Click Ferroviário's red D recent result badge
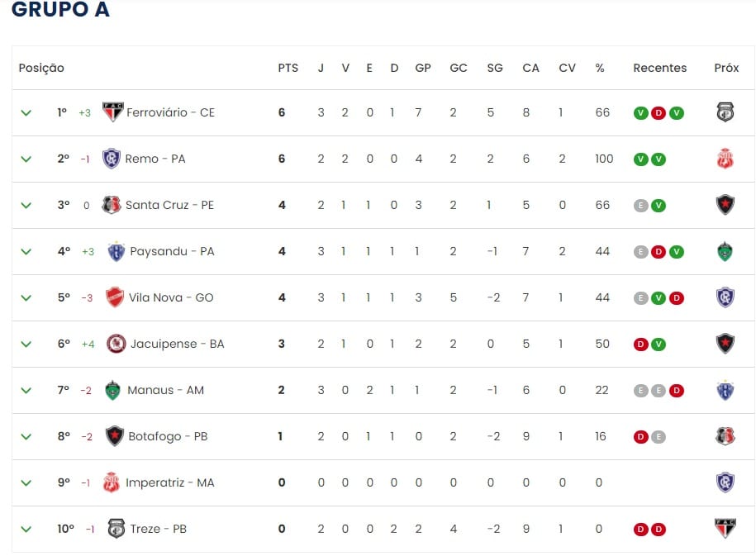Viewport: 756px width, 556px height. coord(659,113)
